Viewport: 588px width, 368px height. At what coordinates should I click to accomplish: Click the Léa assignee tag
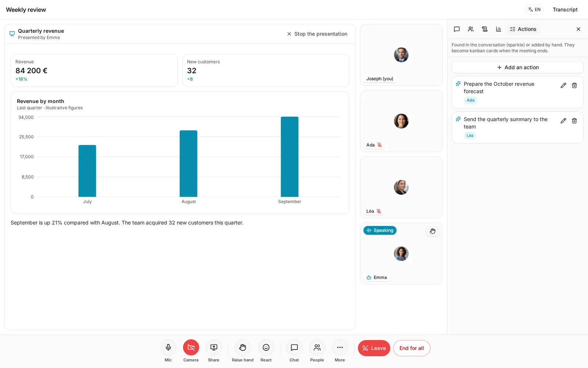pyautogui.click(x=470, y=135)
